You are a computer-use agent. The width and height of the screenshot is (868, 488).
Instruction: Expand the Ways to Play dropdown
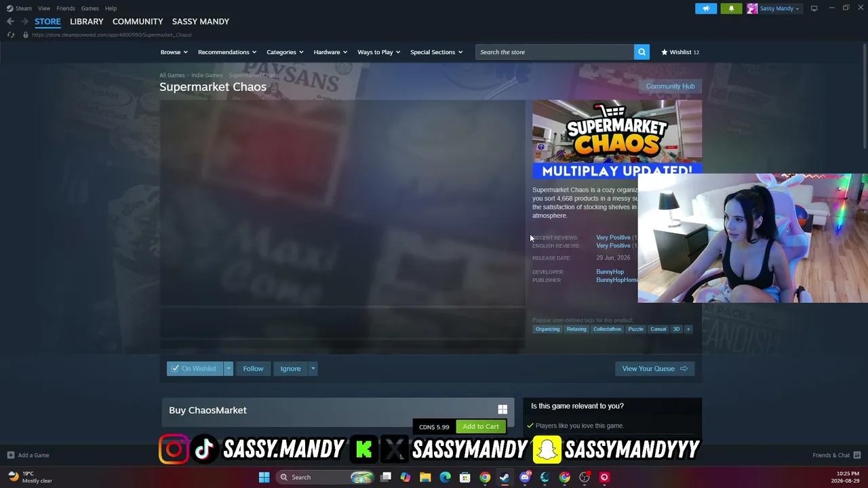click(379, 52)
